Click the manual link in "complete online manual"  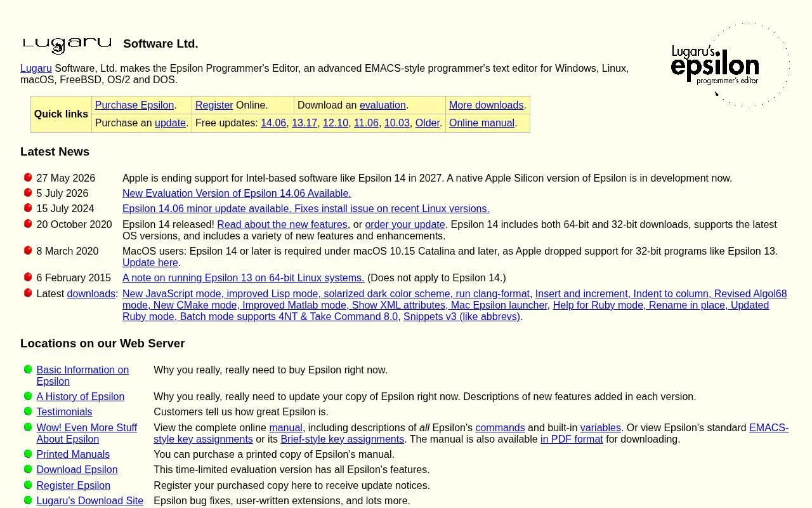tap(286, 428)
